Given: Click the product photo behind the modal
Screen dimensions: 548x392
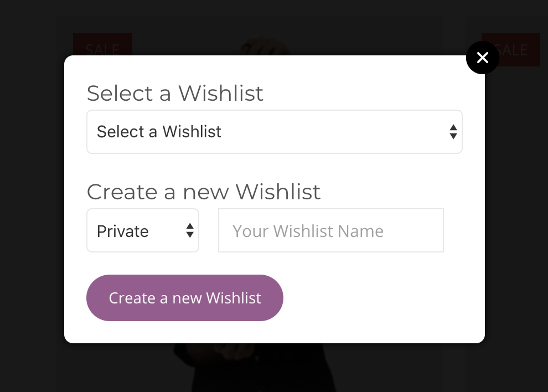Looking at the screenshot, I should click(249, 368).
